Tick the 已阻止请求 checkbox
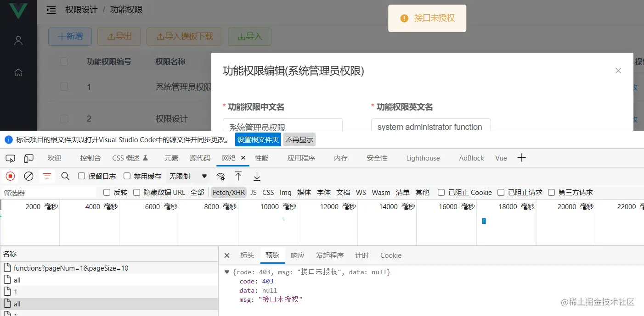 click(x=501, y=193)
